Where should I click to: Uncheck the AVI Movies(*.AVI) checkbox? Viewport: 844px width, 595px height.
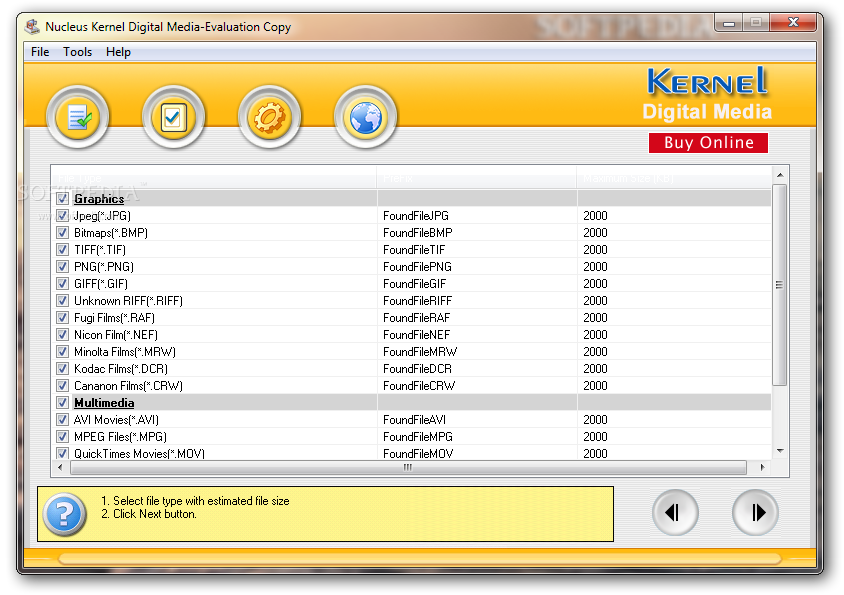click(62, 419)
